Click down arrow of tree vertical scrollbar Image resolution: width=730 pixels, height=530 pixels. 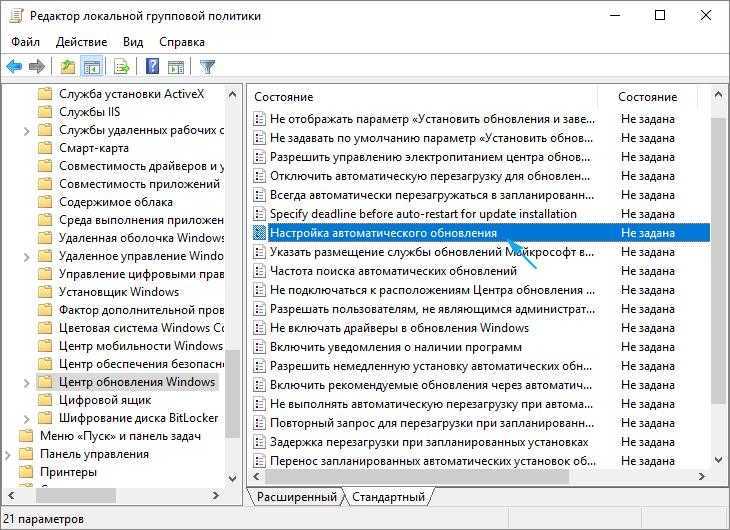[x=232, y=478]
